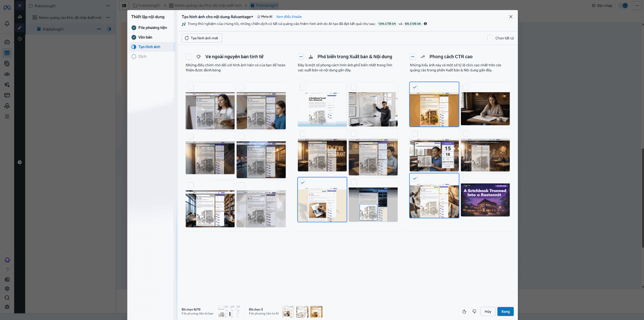Toggle the Bản nháp switch
Screen dimensions: 644x320
click(623, 5)
